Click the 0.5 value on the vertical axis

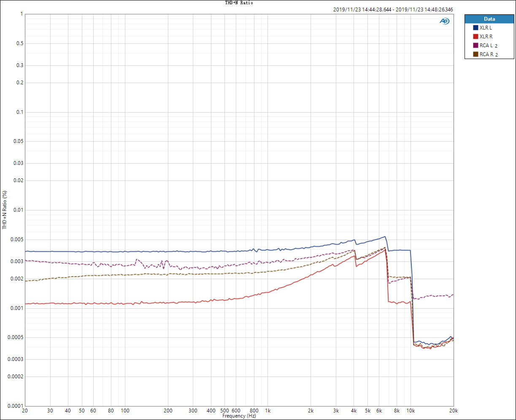(19, 43)
